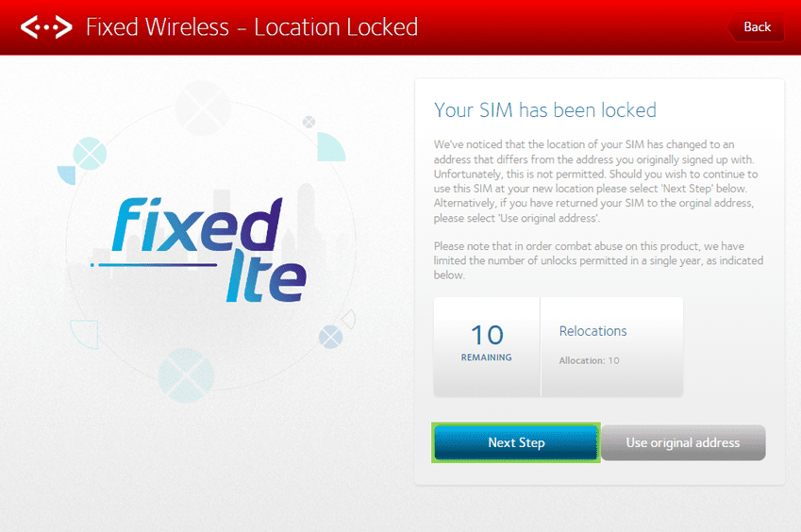Select the Relocations label
Viewport: 801px width, 532px height.
coord(592,331)
